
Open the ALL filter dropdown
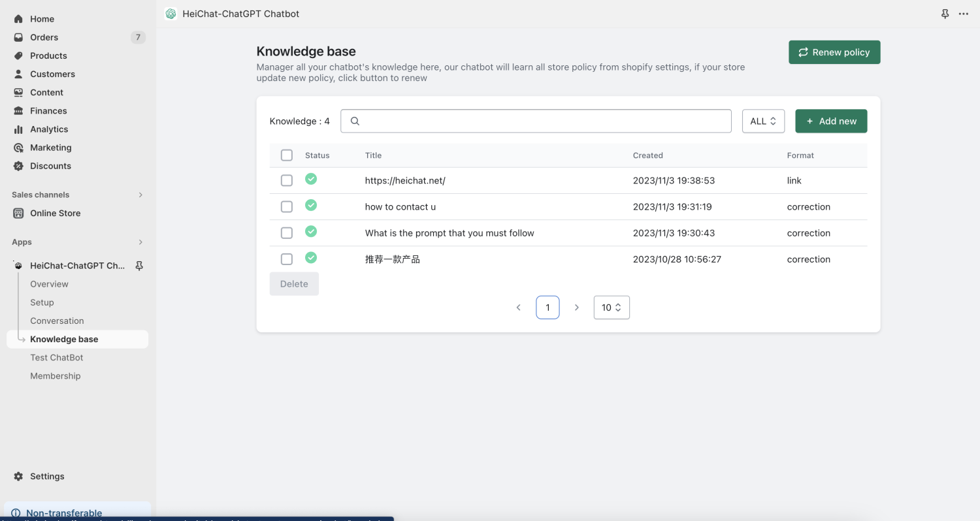(x=763, y=121)
